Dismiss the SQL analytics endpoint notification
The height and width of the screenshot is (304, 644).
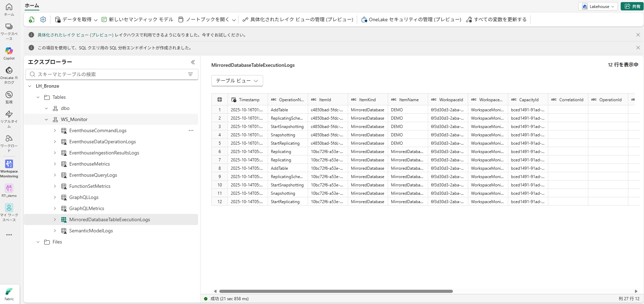(638, 48)
